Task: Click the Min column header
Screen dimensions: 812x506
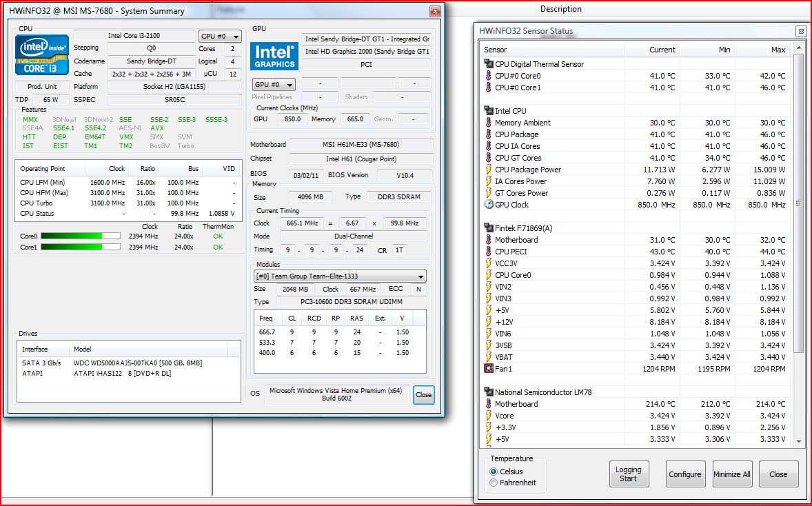Action: (x=707, y=50)
